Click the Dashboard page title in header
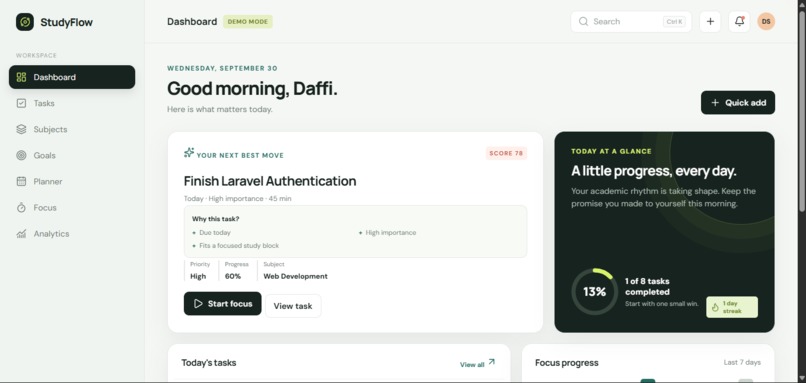This screenshot has width=806, height=383. 192,22
